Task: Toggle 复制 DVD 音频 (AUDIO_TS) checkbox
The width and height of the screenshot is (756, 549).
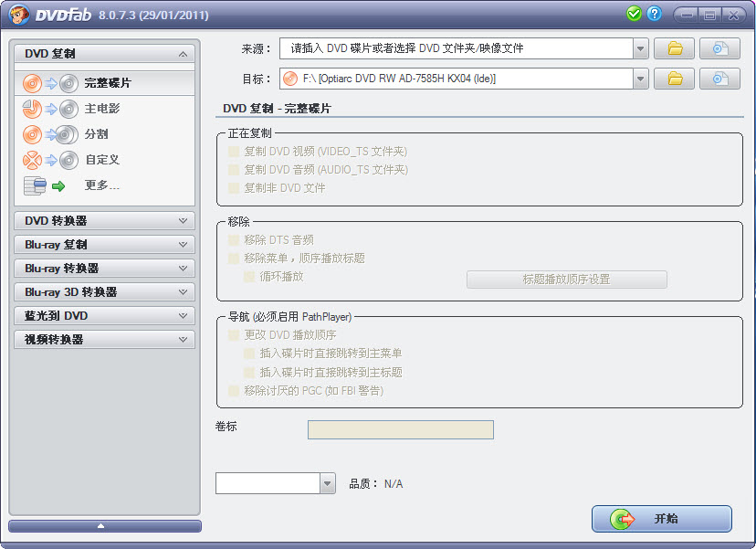Action: 234,170
